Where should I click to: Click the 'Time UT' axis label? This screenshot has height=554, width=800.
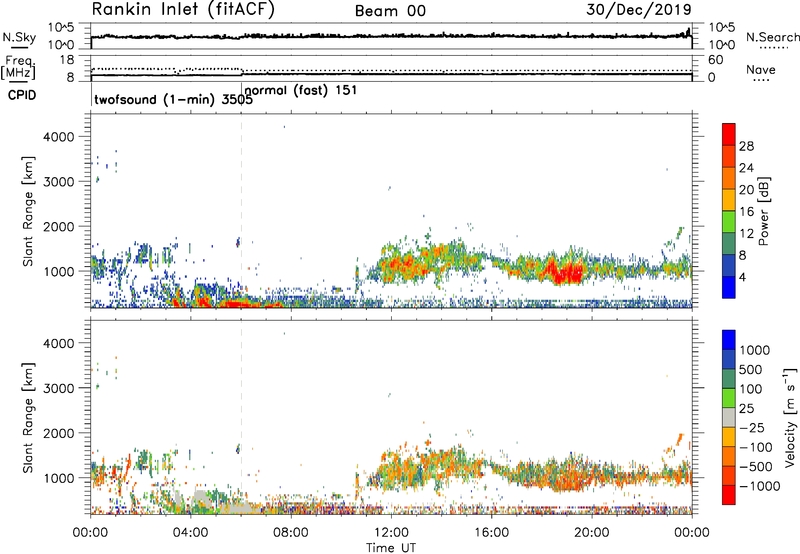point(391,547)
